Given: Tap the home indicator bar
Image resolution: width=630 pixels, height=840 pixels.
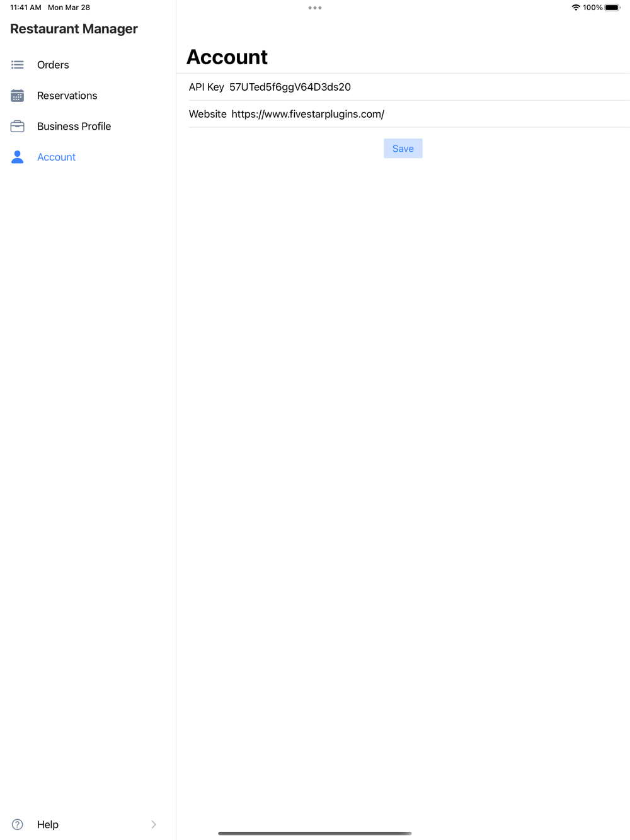Looking at the screenshot, I should [x=315, y=833].
